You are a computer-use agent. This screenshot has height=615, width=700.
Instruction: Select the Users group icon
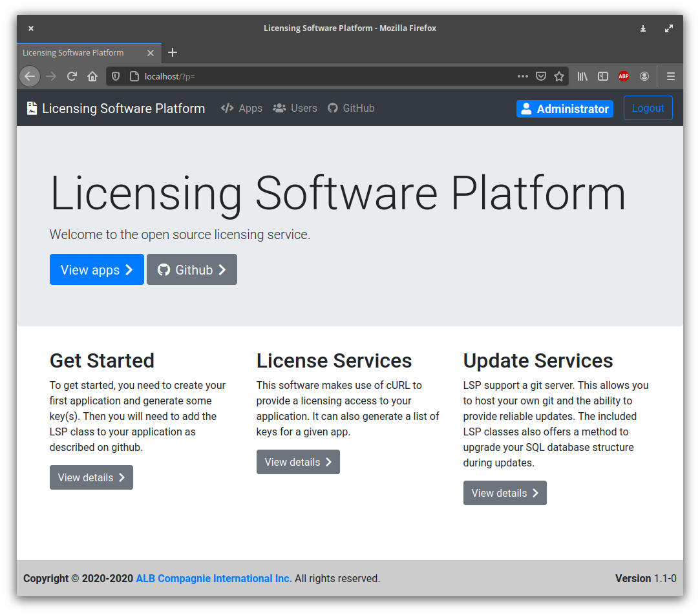pyautogui.click(x=279, y=108)
